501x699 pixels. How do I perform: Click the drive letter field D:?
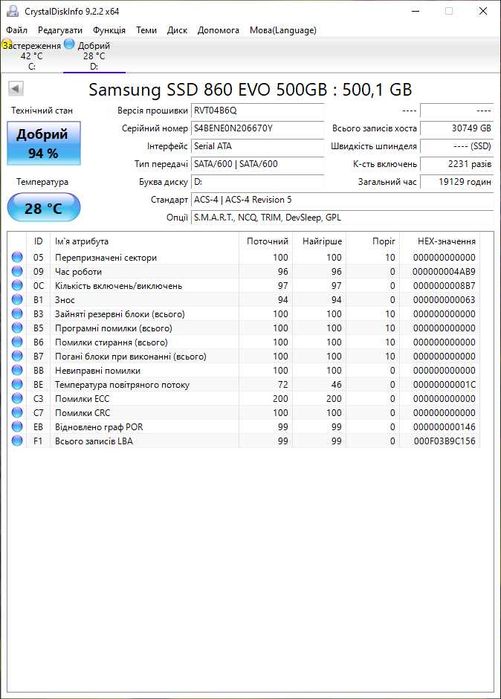(x=257, y=182)
